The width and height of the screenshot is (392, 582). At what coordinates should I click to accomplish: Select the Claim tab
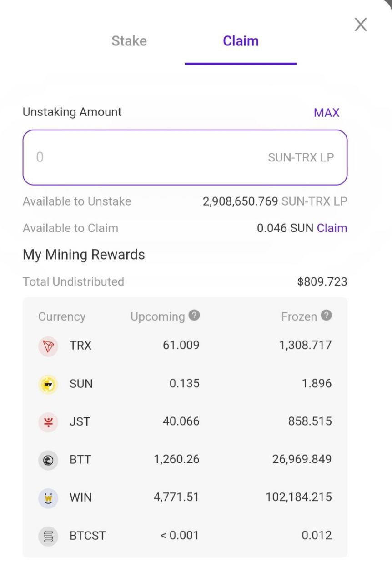[x=241, y=41]
